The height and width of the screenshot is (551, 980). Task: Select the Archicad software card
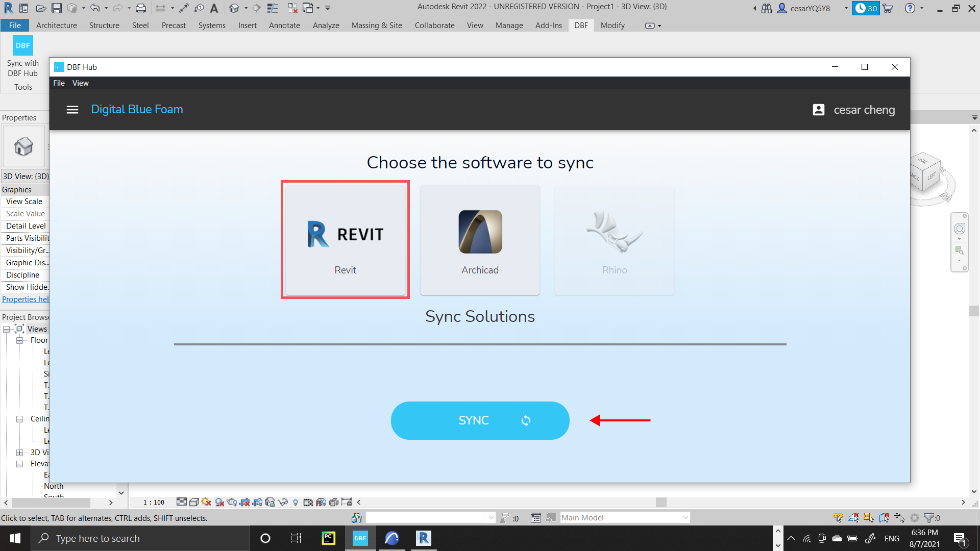click(x=480, y=239)
